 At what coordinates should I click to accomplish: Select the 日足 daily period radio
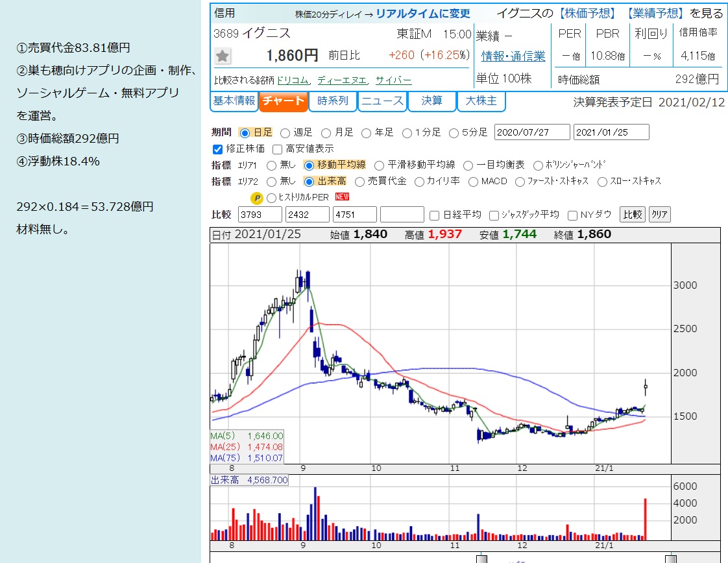click(245, 133)
